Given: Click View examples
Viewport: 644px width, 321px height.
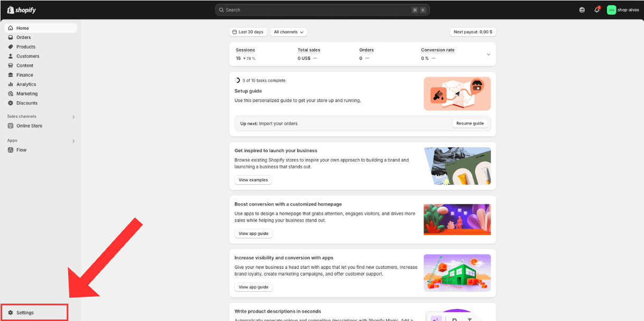Looking at the screenshot, I should pos(253,180).
